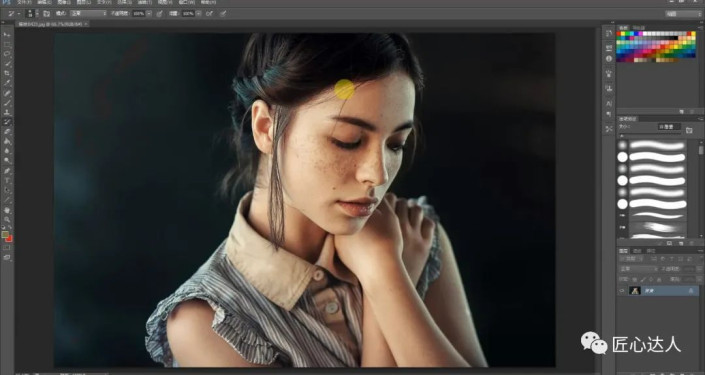Toggle pressure for size button
Image resolution: width=705 pixels, height=375 pixels.
(x=223, y=13)
